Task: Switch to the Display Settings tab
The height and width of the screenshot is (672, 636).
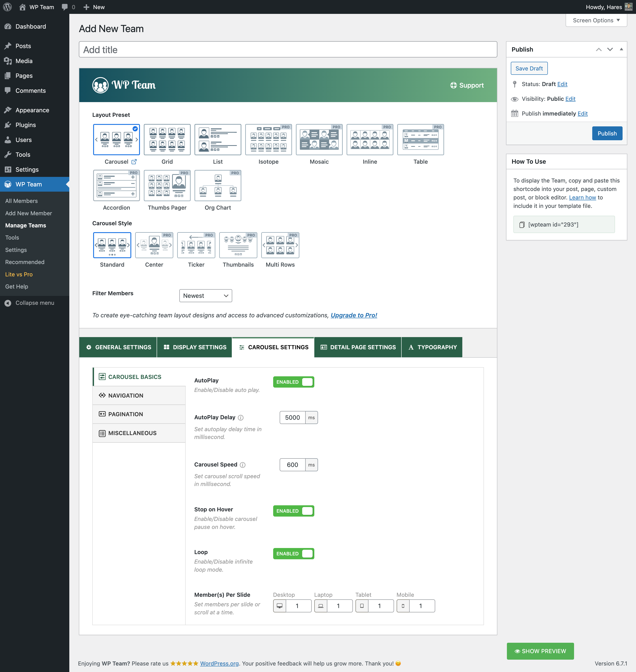Action: [x=195, y=347]
